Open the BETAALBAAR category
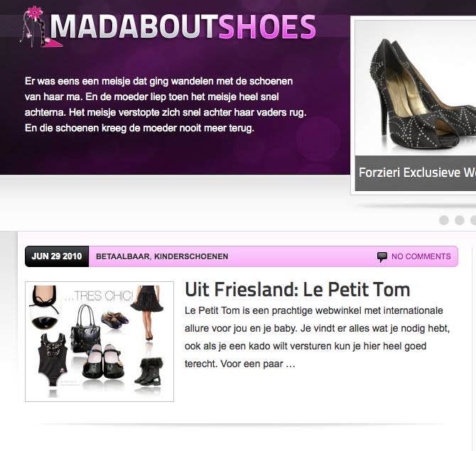 coord(123,256)
